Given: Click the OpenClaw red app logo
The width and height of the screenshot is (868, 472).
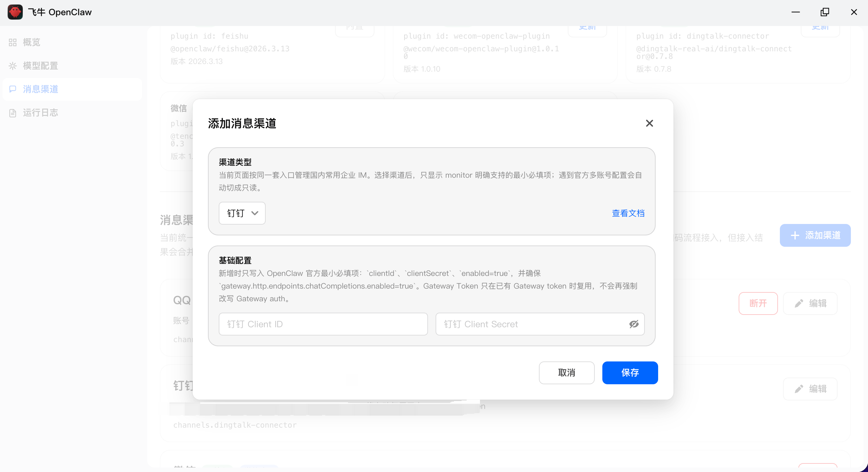Looking at the screenshot, I should [x=15, y=12].
